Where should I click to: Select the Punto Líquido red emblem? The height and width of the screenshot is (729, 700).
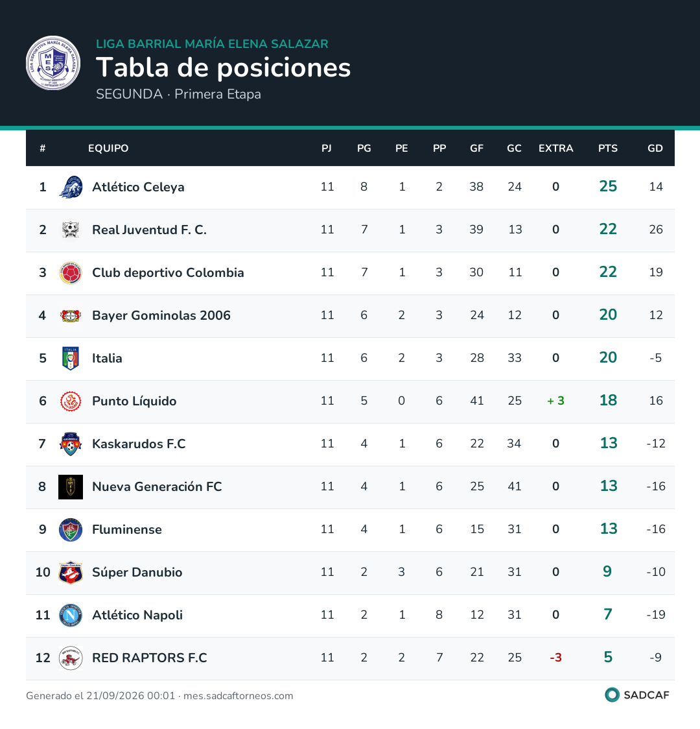[71, 401]
